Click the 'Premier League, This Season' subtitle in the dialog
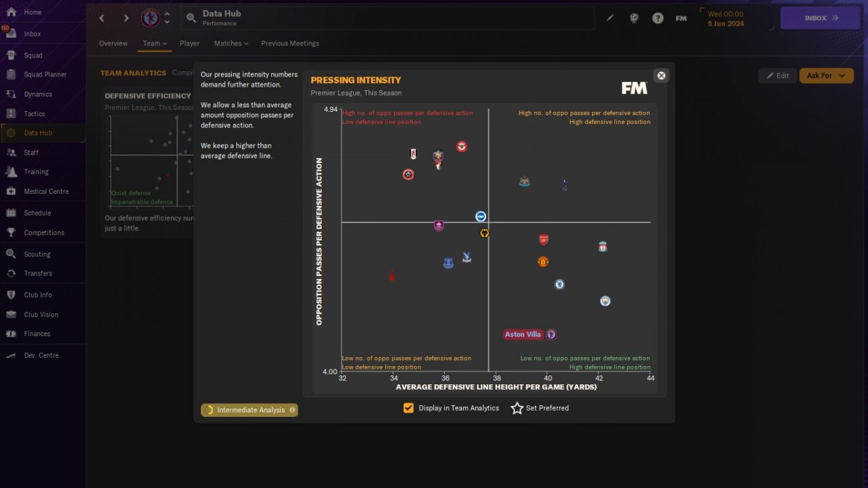Screen dimensions: 868x488 [x=356, y=93]
